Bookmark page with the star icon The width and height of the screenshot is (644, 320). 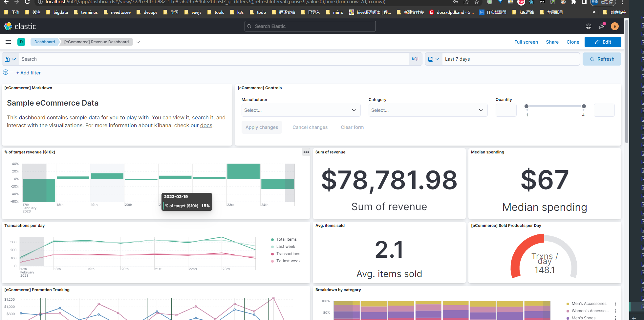[477, 2]
